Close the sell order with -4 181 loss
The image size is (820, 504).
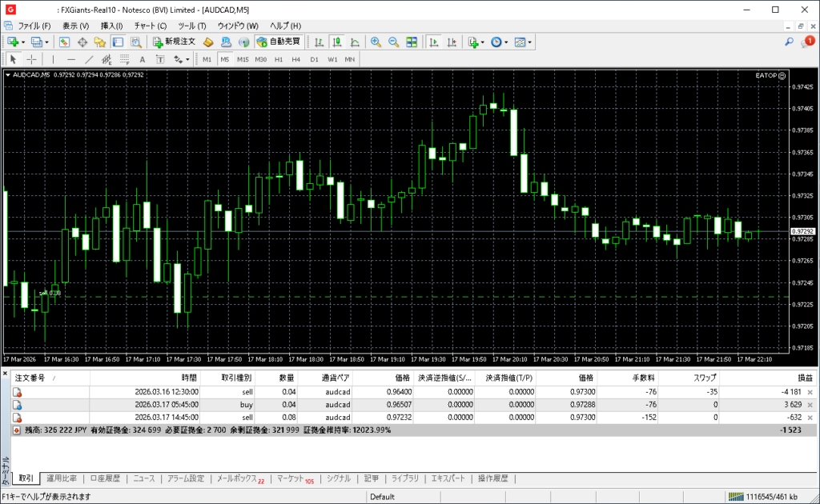pyautogui.click(x=810, y=392)
